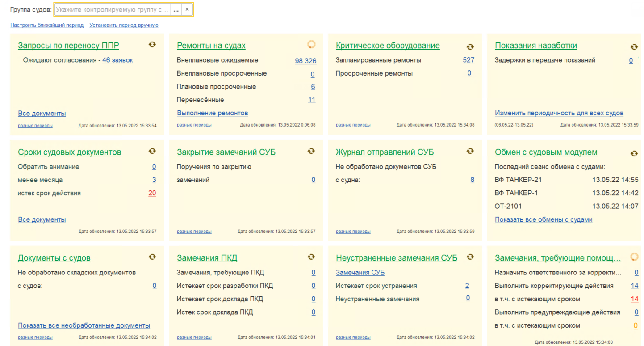Refresh the Замечания ПКД card
644x346 pixels.
click(311, 257)
